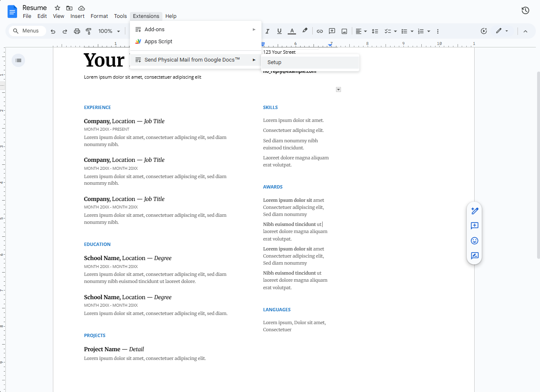Add emoji reaction from side panel

475,241
